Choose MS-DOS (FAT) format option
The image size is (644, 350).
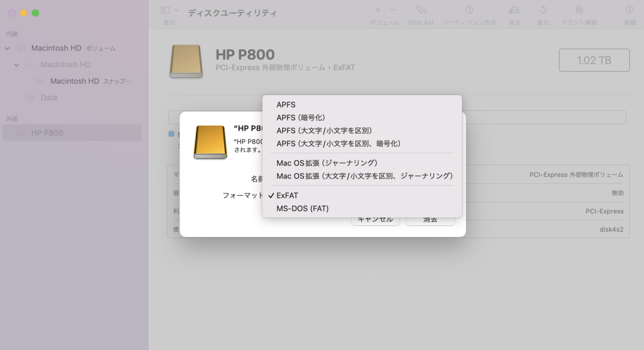362,208
